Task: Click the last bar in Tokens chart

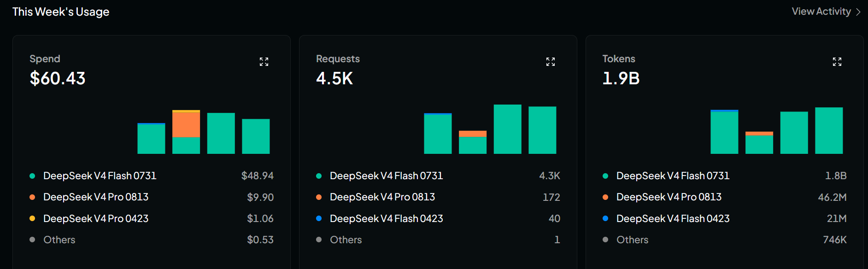Action: click(829, 130)
